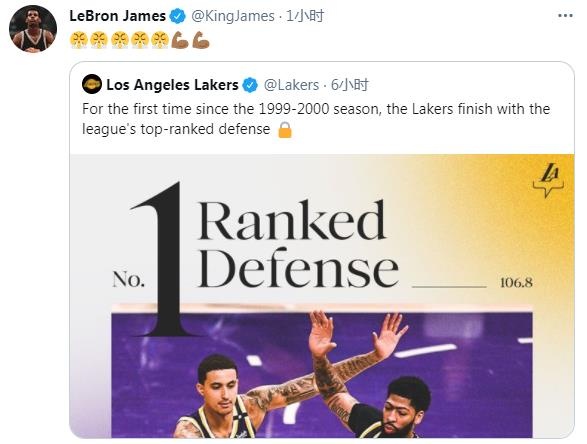Viewport: 587px width, 444px height.
Task: Click the 106.8 rating on graphic
Action: click(x=516, y=283)
